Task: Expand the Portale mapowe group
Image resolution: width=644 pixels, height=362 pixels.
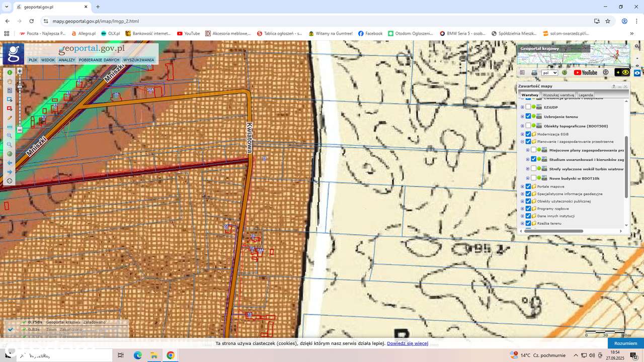Action: pyautogui.click(x=522, y=187)
